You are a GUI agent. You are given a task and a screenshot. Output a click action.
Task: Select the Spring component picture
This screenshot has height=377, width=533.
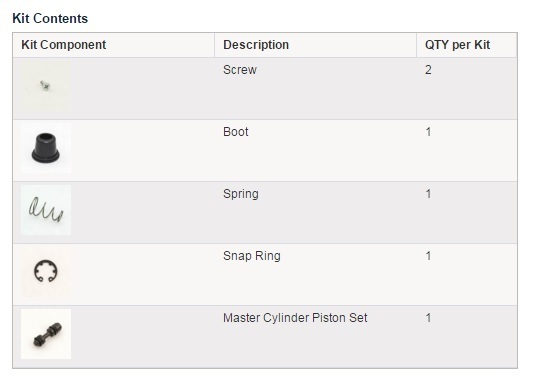coord(46,210)
